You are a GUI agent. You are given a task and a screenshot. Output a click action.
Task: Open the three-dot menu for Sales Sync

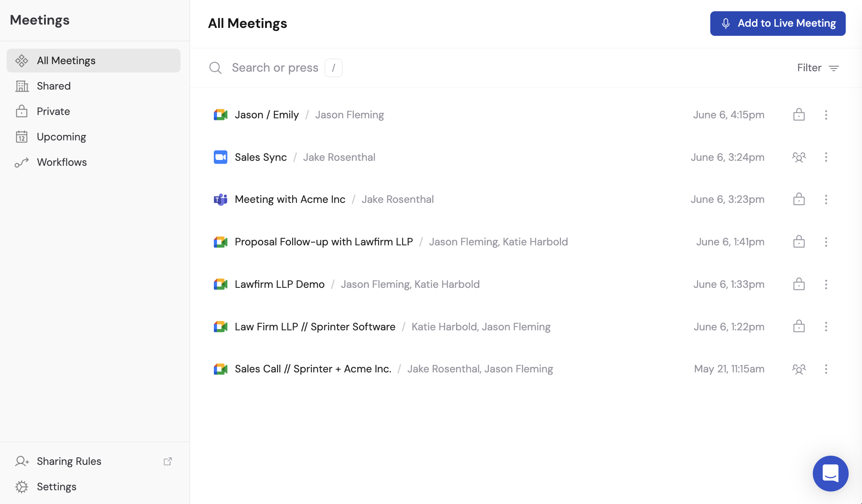click(826, 157)
